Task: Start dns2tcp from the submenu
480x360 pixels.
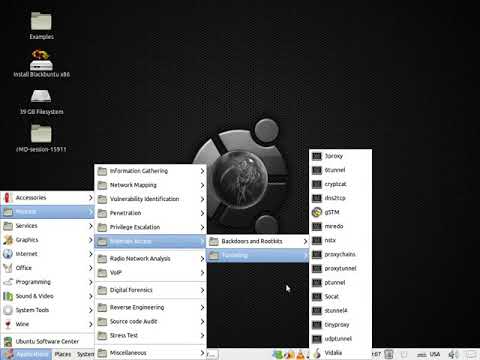Action: [340, 198]
